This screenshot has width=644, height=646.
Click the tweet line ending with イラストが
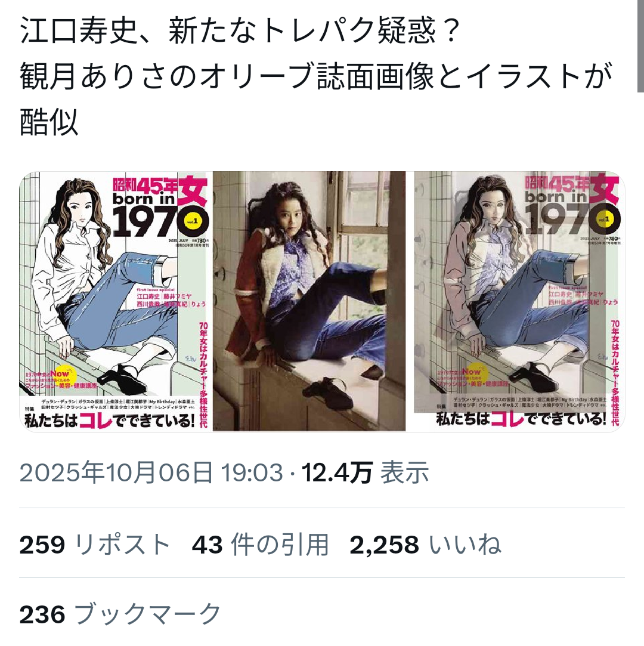coord(316,76)
